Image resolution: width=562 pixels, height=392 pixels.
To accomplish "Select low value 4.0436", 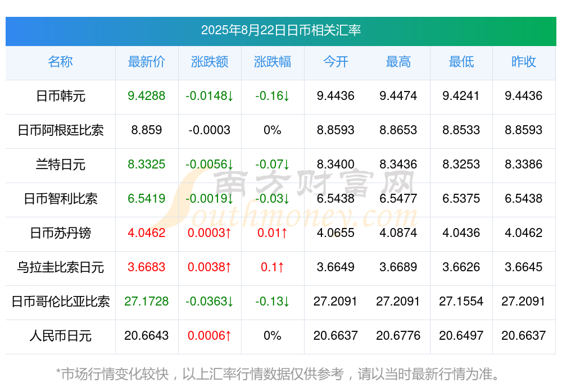I will tap(461, 233).
